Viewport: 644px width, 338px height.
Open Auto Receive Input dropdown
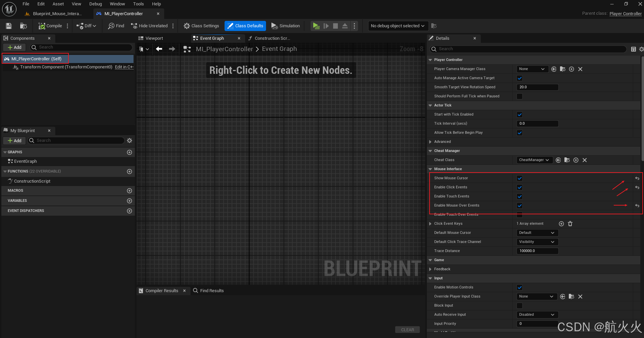[x=537, y=315]
